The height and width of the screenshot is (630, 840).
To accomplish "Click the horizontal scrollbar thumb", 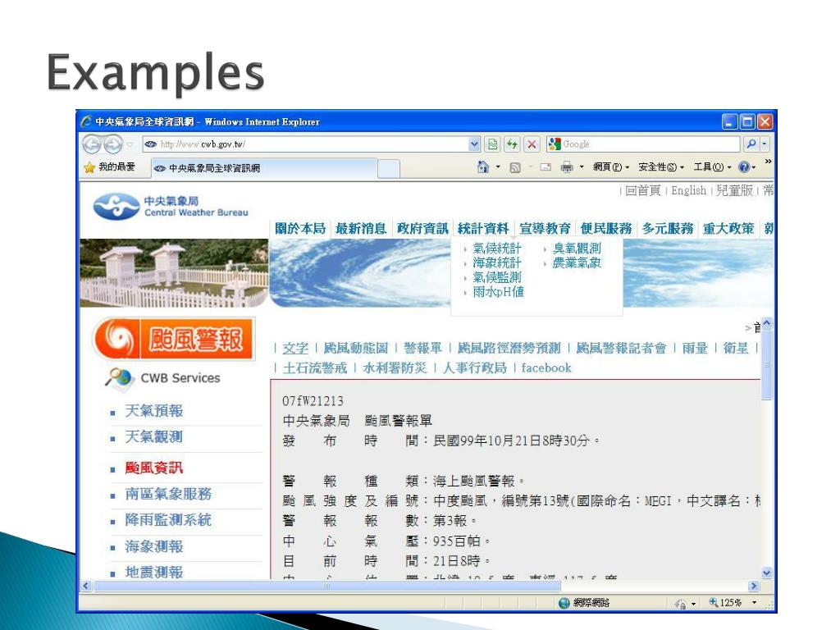I will pos(326,586).
